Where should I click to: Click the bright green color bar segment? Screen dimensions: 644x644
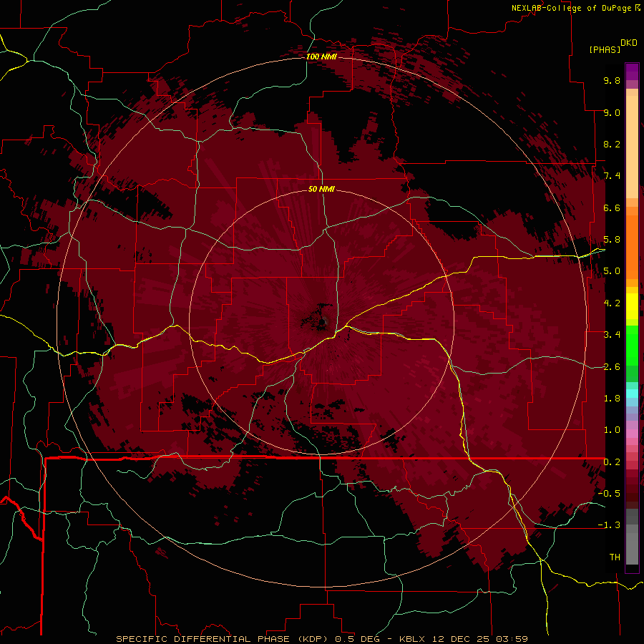632,346
